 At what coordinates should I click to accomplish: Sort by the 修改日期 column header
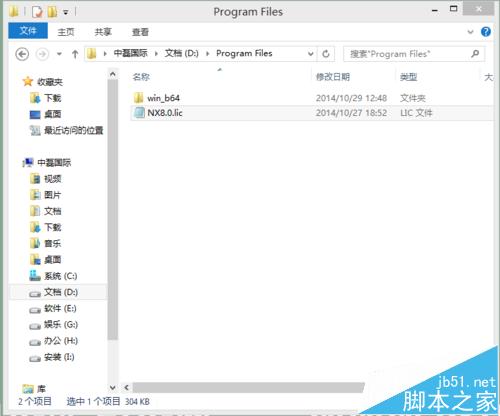tap(333, 77)
